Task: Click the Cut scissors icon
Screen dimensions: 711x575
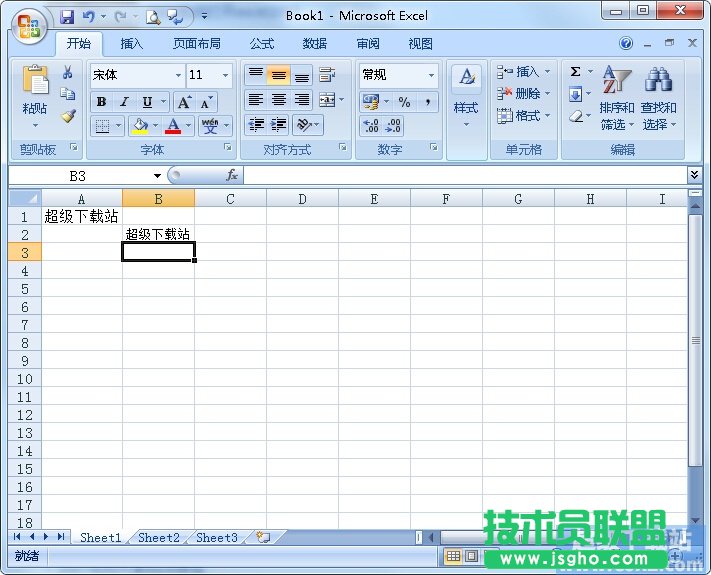Action: [x=68, y=73]
